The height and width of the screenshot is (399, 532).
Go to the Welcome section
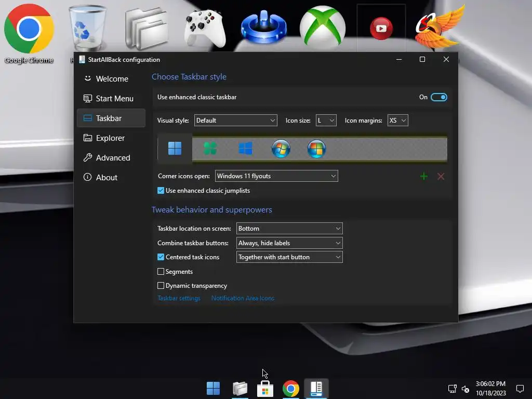[111, 79]
